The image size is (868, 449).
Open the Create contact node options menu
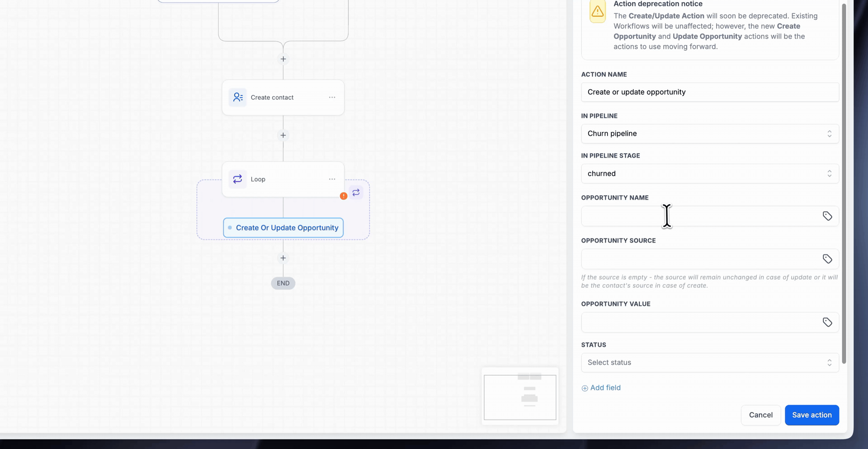pyautogui.click(x=332, y=98)
